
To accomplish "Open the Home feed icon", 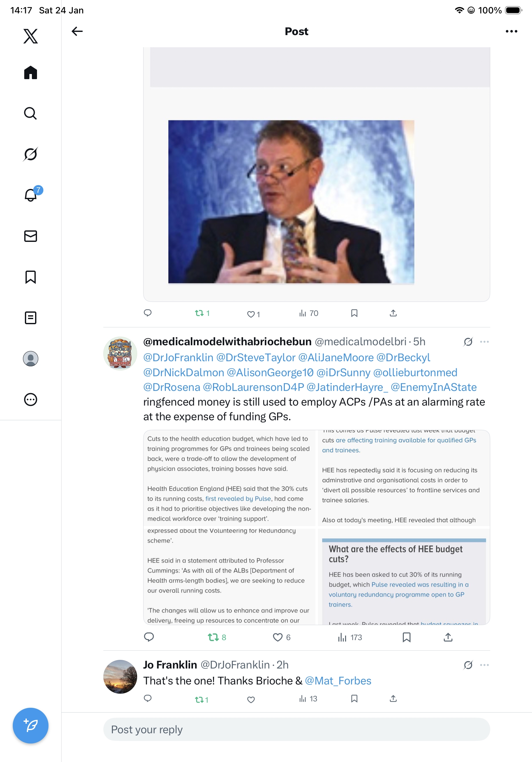I will point(31,72).
